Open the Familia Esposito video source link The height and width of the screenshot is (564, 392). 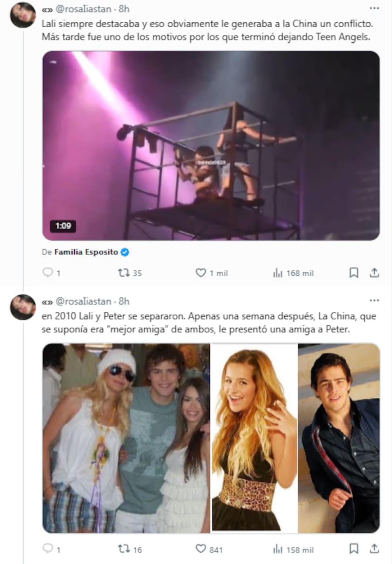(86, 252)
